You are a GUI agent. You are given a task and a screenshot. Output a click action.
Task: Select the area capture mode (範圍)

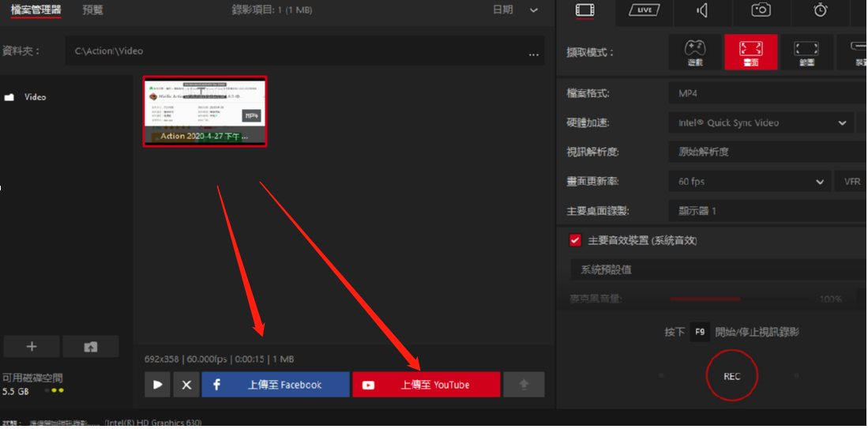click(807, 53)
